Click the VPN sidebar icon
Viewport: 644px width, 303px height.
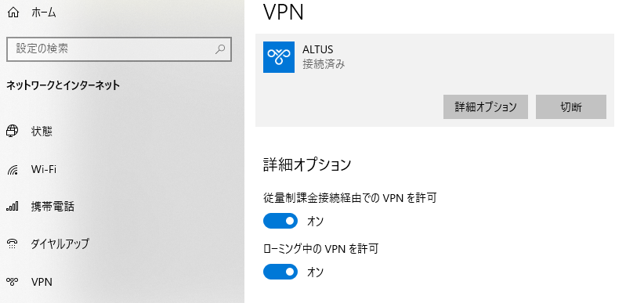pos(13,282)
